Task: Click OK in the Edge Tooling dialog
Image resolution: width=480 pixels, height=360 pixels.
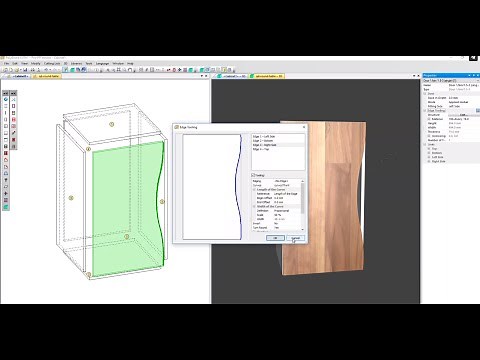Action: [275, 238]
